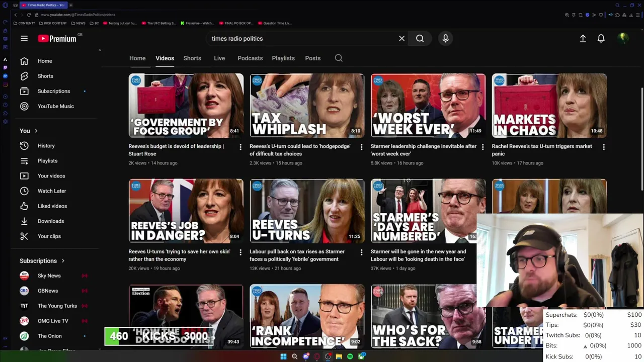Switch to the channel Home tab
The width and height of the screenshot is (644, 362).
[x=137, y=58]
